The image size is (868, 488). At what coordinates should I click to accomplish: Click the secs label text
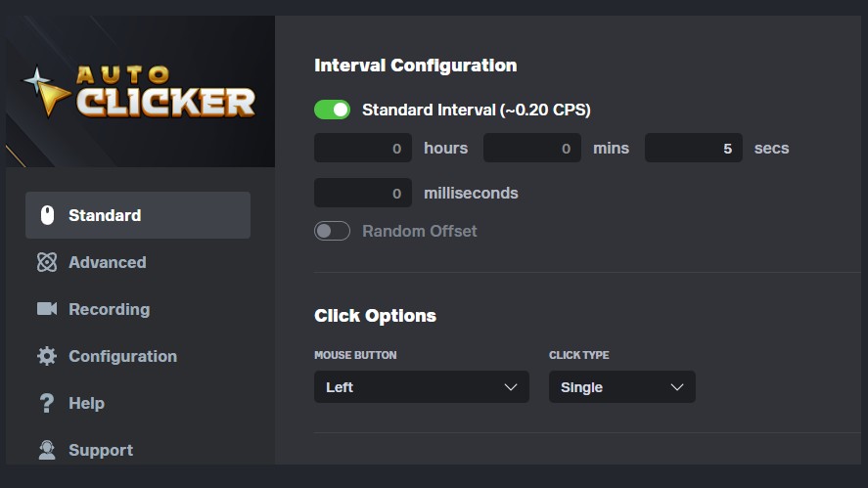(771, 149)
